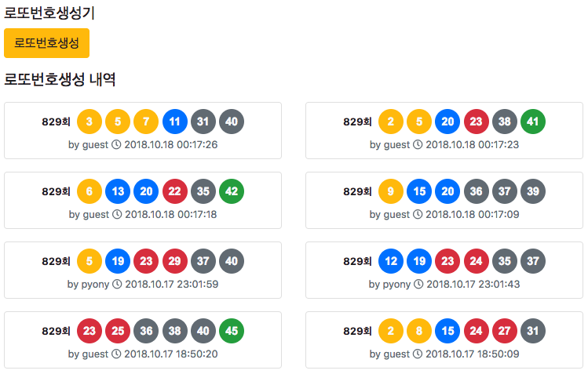Viewport: 588px width, 374px height.
Task: Click the gray ball numbered 39
Action: (x=533, y=191)
